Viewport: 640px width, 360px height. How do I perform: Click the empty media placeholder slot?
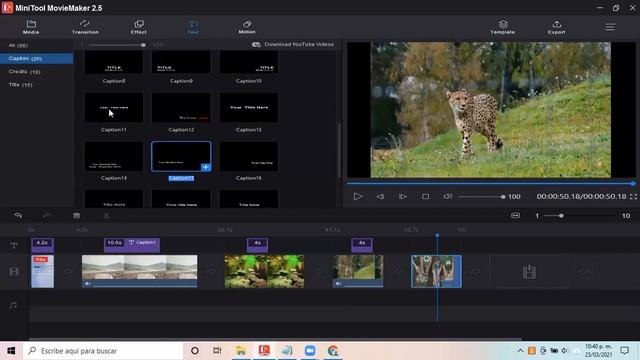529,271
